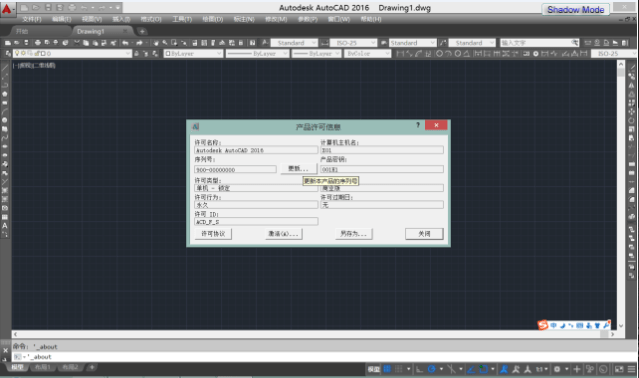The width and height of the screenshot is (639, 378).
Task: Click the Clean Screen icon in status bar
Action: pyautogui.click(x=619, y=369)
